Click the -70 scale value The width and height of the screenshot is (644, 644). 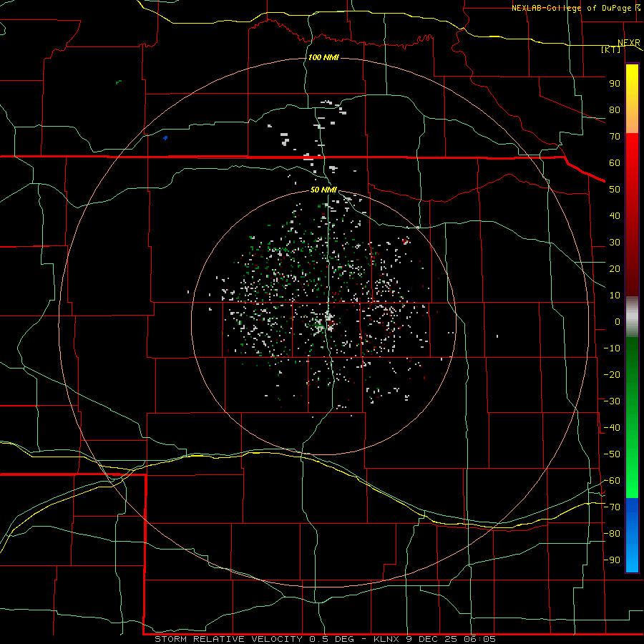612,507
